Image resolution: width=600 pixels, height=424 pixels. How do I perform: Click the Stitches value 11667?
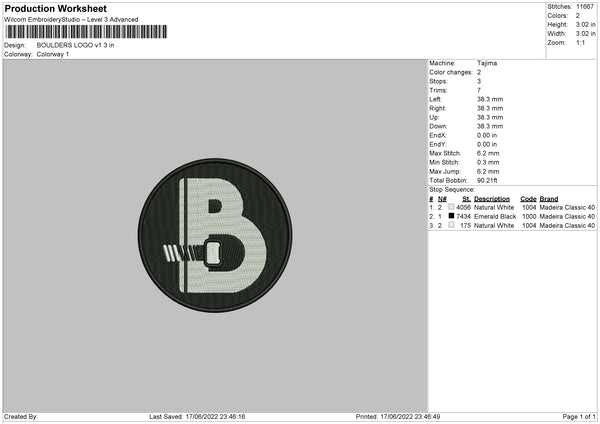585,7
